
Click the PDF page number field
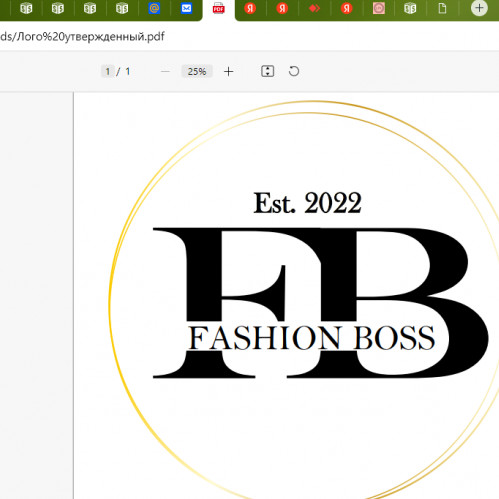tap(108, 71)
